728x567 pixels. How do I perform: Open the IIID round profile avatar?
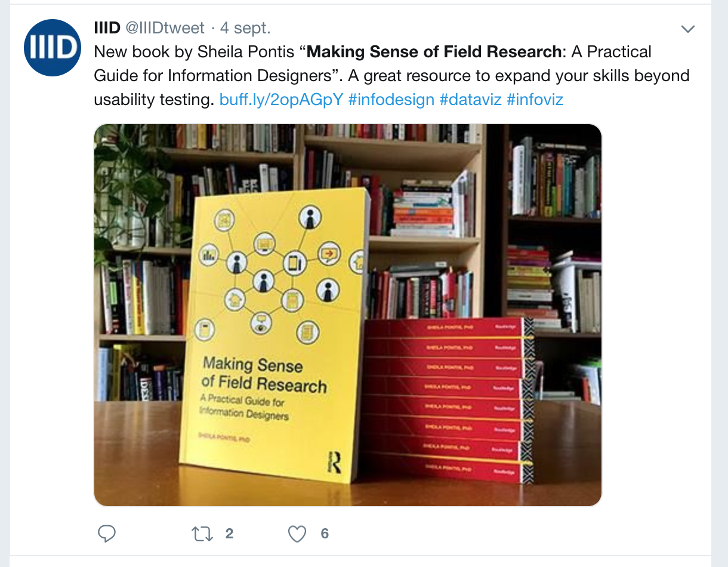click(x=53, y=48)
